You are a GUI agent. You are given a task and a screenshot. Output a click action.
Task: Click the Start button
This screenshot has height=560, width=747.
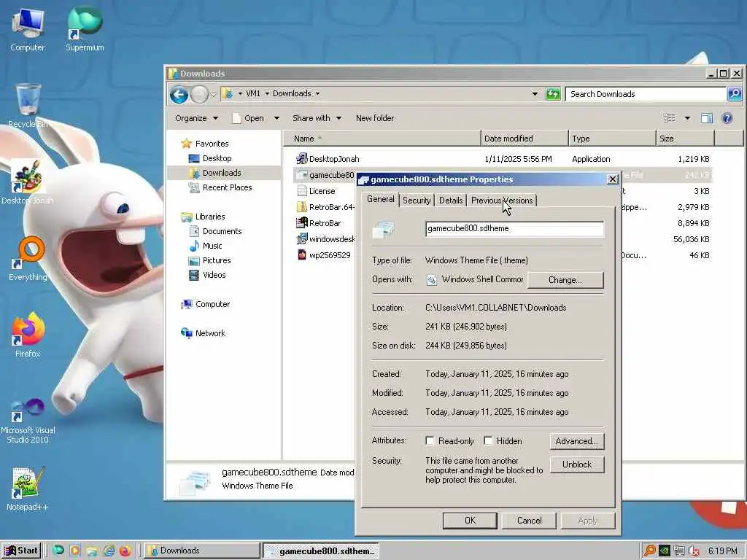click(x=21, y=551)
